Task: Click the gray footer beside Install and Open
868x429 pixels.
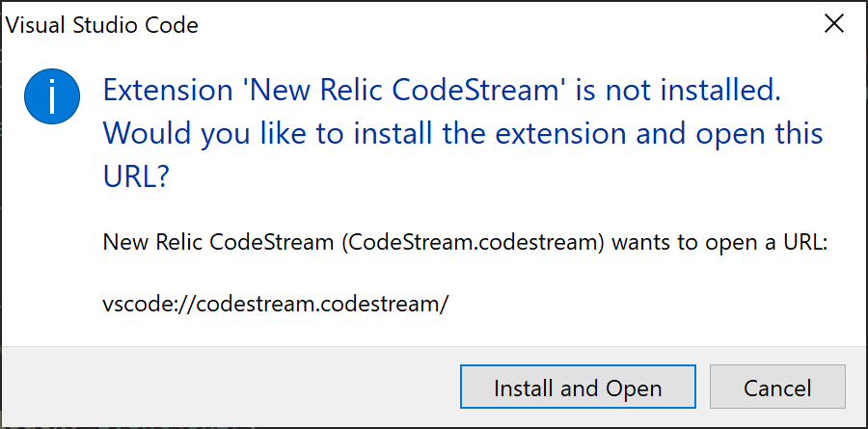Action: (x=230, y=387)
